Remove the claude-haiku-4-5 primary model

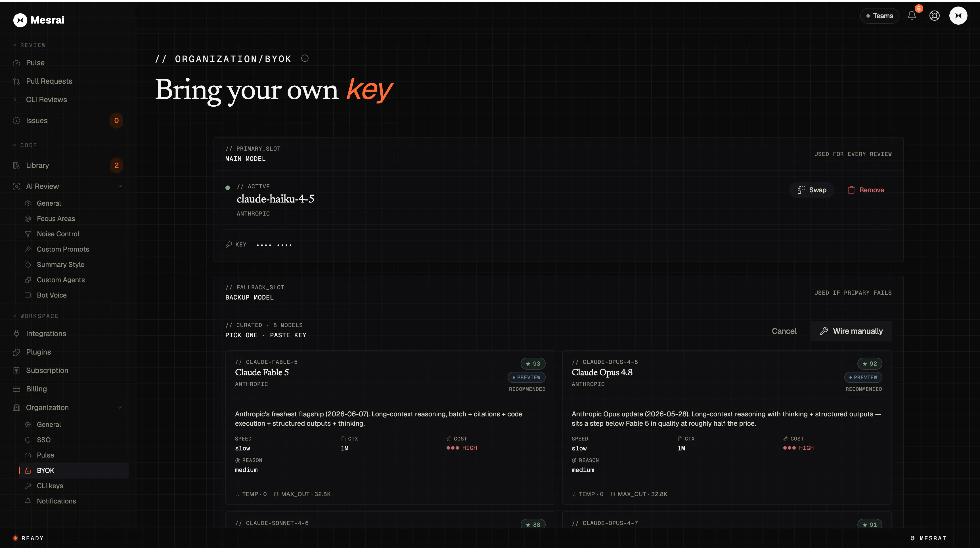(x=866, y=190)
